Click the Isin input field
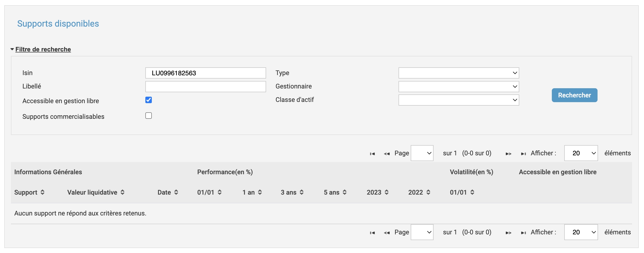Image resolution: width=644 pixels, height=253 pixels. coord(205,73)
